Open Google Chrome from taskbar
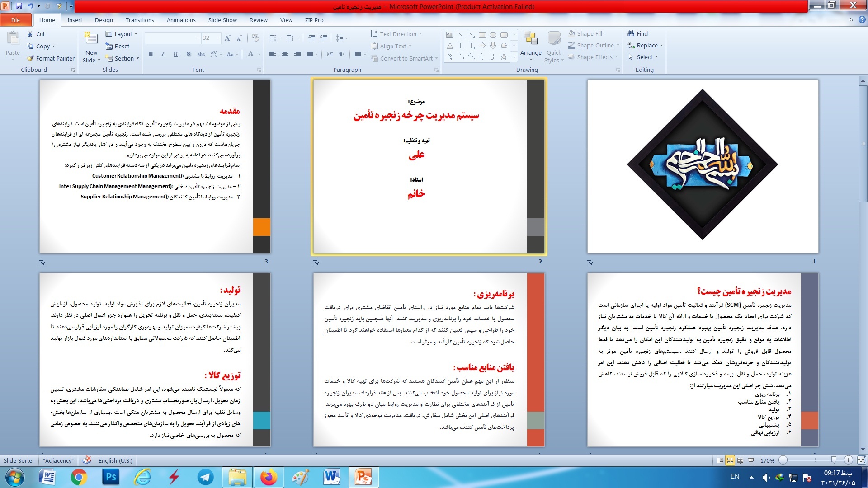Image resolution: width=868 pixels, height=488 pixels. [x=79, y=477]
